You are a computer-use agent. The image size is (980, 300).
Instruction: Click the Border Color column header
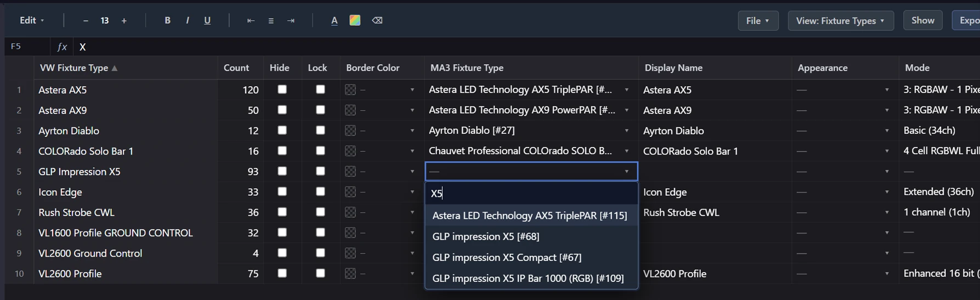[x=382, y=68]
